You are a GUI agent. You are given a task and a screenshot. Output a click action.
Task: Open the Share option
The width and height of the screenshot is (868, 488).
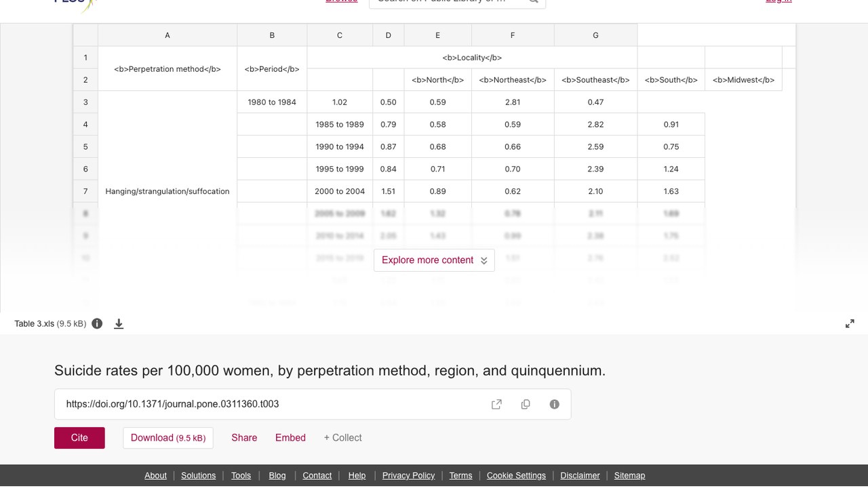pos(244,438)
